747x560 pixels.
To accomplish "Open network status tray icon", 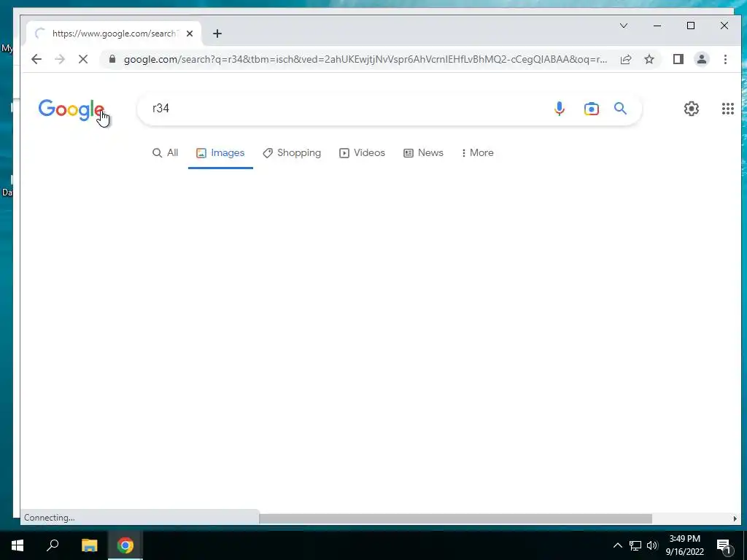I will pyautogui.click(x=635, y=545).
